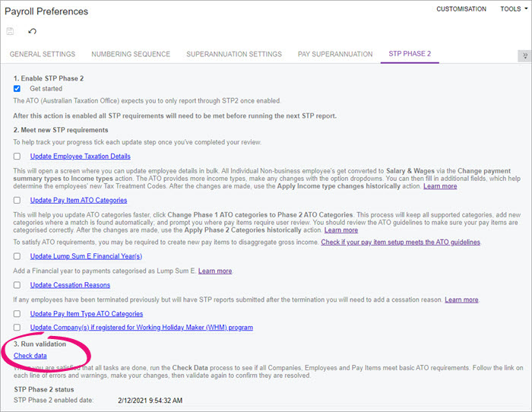The width and height of the screenshot is (532, 412).
Task: Tick the Update Pay Item ATO Categories checkbox
Action: click(17, 201)
